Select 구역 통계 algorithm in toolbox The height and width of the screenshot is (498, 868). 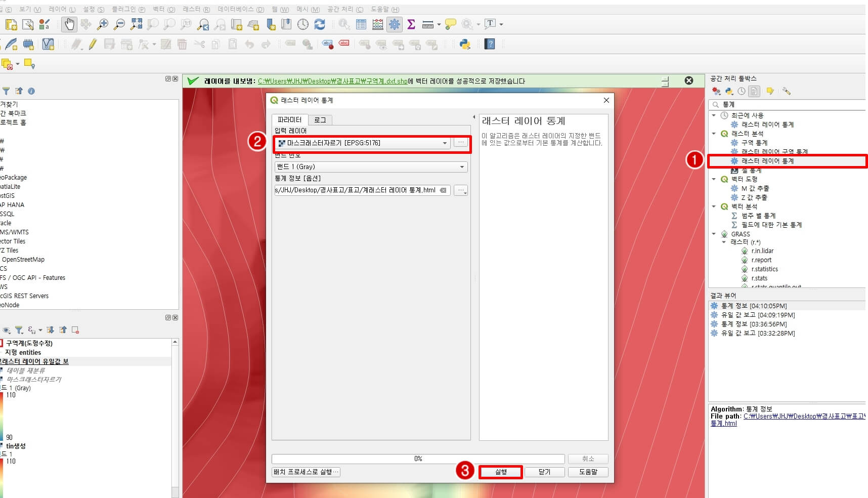(754, 143)
